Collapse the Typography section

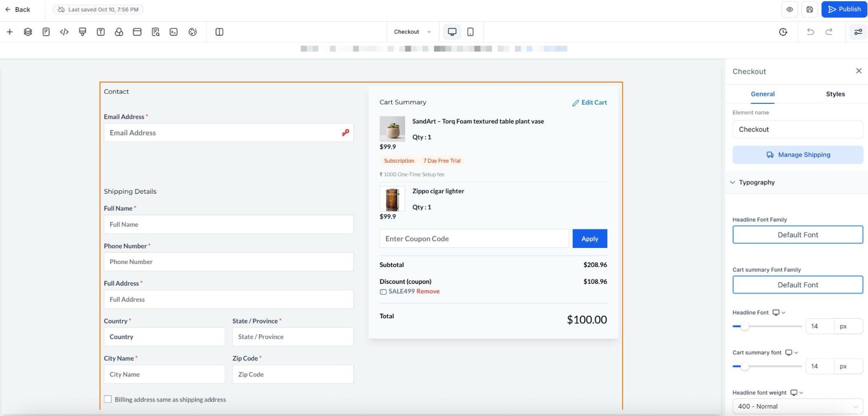[733, 182]
